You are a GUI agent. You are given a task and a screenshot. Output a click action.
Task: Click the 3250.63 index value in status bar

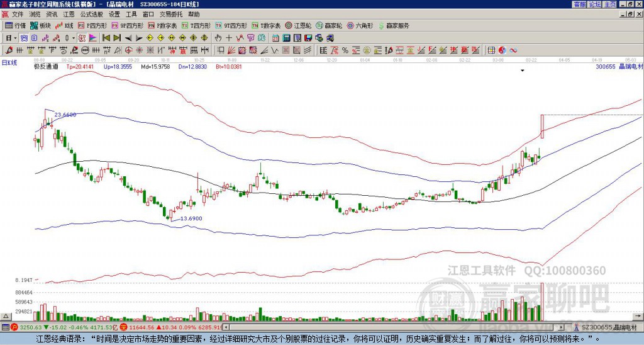tap(31, 327)
